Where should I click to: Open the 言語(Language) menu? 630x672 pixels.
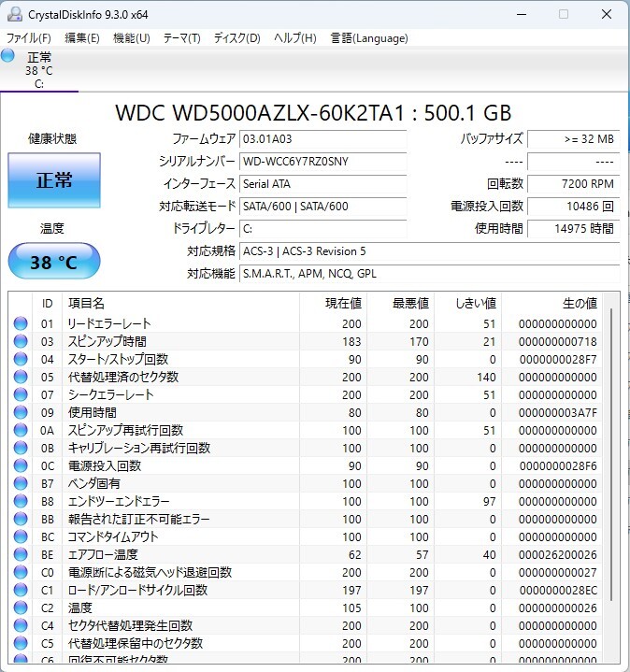coord(369,38)
